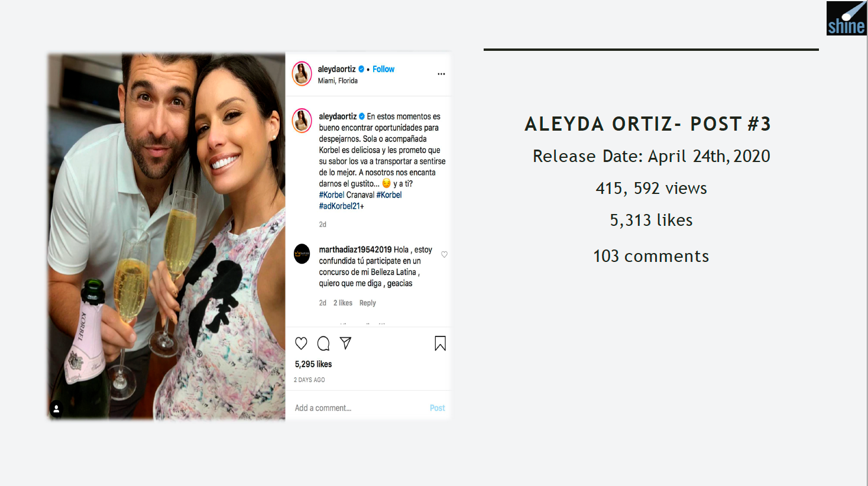Open the three-dot more options menu
The width and height of the screenshot is (868, 486).
coord(441,74)
